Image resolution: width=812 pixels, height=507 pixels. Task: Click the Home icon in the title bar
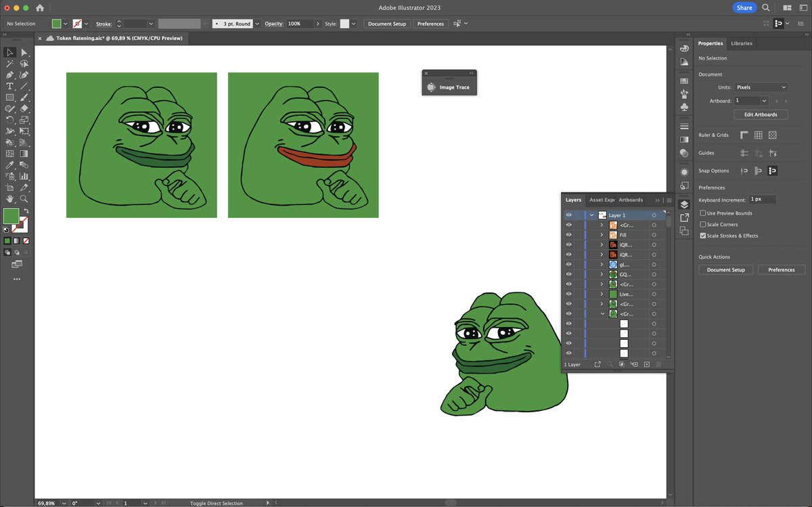click(x=40, y=7)
